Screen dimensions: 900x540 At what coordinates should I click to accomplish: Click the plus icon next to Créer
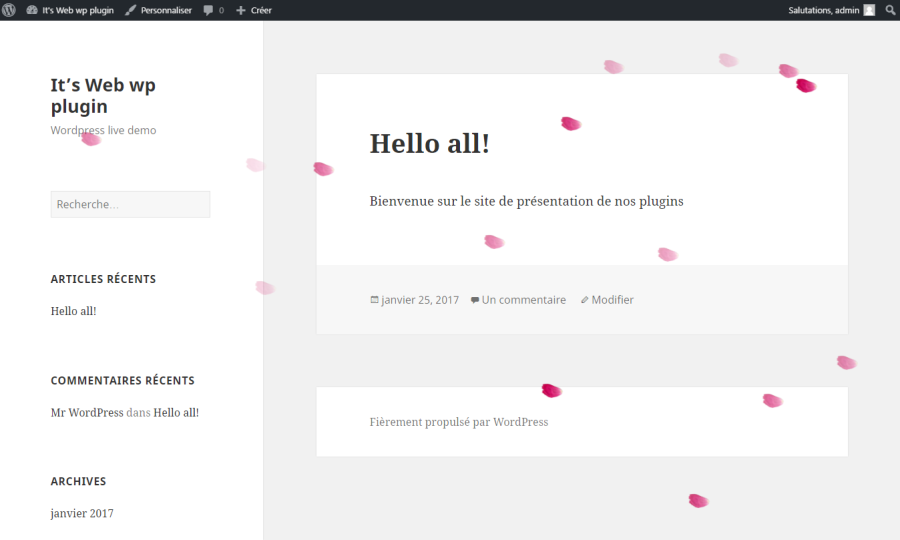click(x=240, y=10)
